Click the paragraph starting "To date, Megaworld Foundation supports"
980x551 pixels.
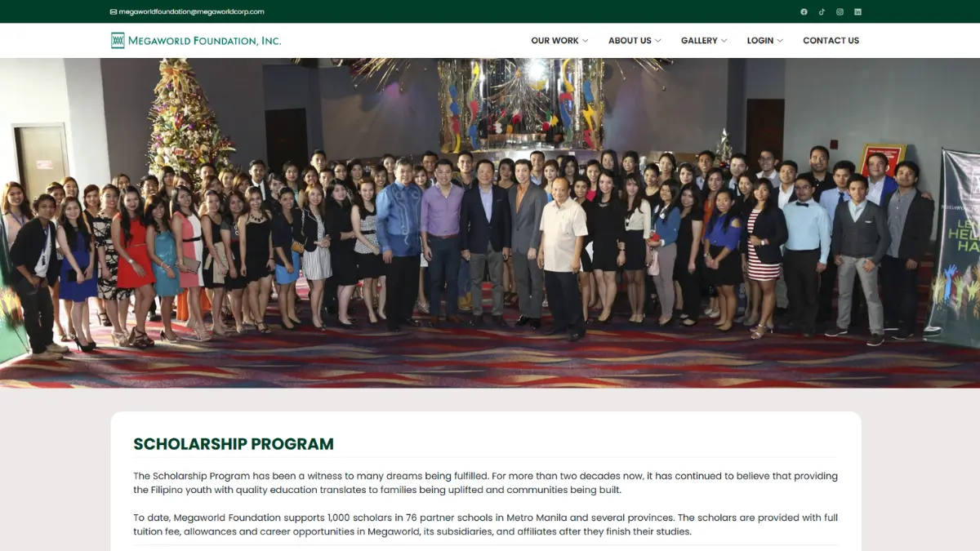[x=485, y=524]
